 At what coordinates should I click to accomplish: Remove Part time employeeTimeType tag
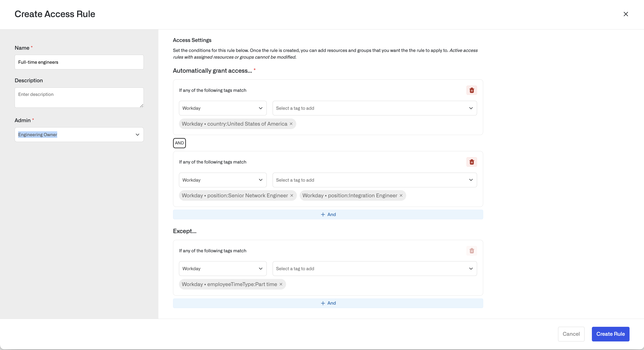281,284
